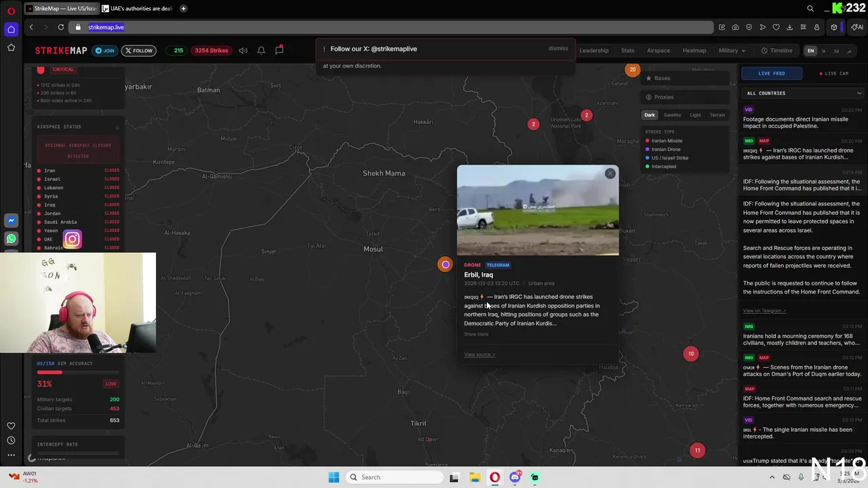Select Terrain map style
Screen dimensions: 868x488
pos(717,115)
